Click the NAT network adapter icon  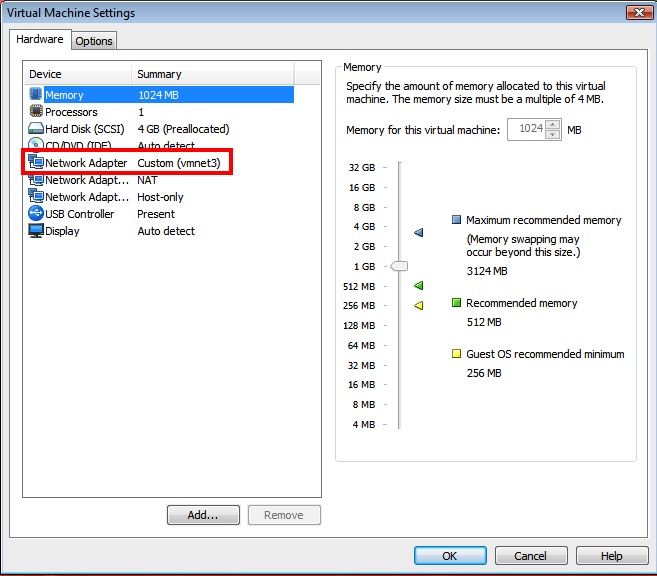coord(36,180)
